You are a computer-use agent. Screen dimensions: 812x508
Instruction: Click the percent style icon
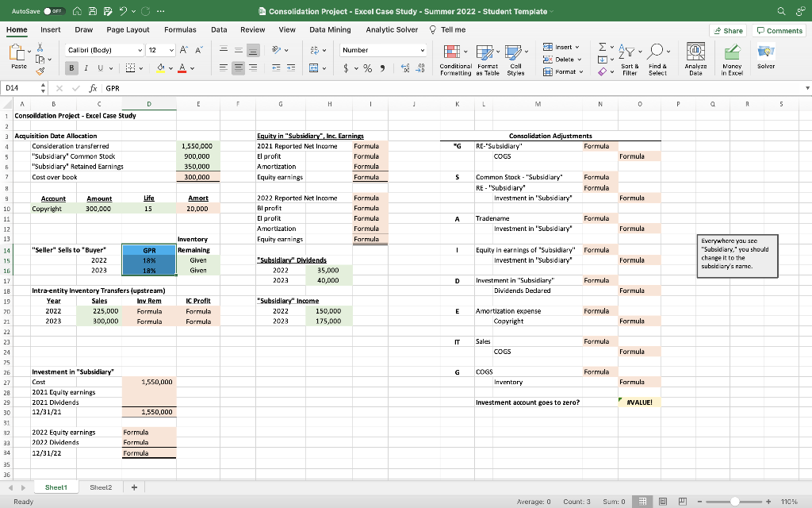coord(369,67)
